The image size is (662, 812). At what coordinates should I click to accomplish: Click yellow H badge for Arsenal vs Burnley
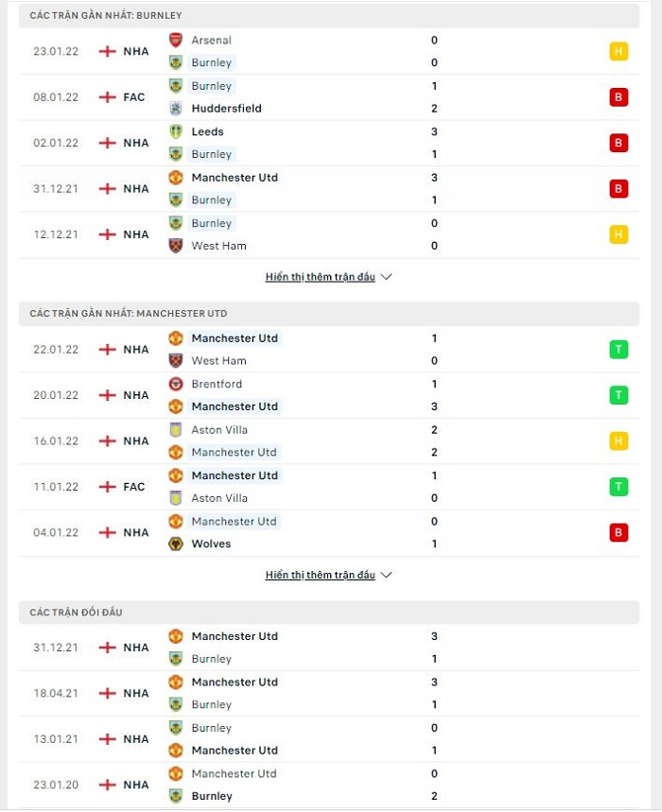(618, 51)
